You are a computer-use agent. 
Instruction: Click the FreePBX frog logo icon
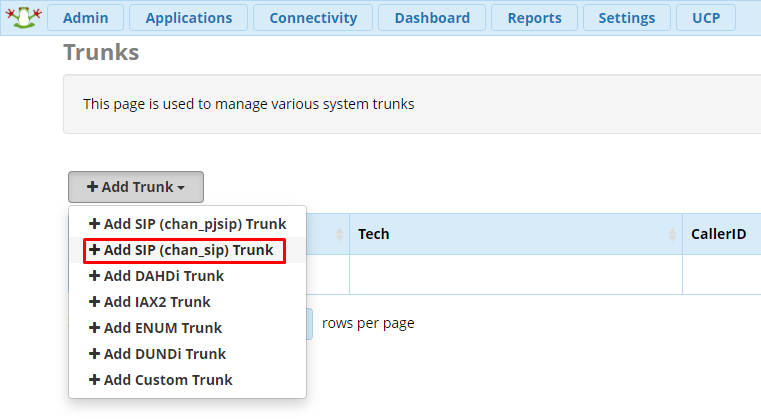22,17
